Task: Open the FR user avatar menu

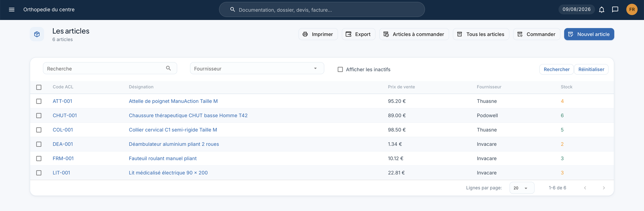Action: coord(632,10)
